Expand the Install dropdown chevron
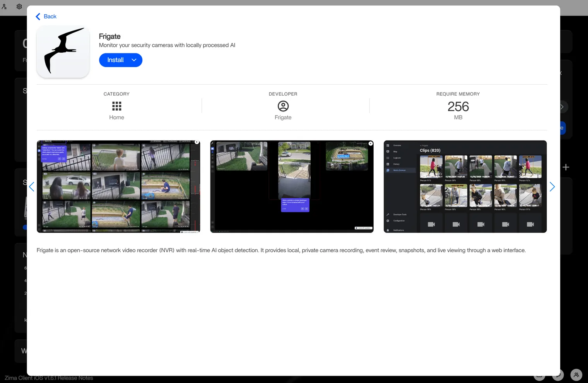Screen dimensions: 588x383 pos(134,60)
